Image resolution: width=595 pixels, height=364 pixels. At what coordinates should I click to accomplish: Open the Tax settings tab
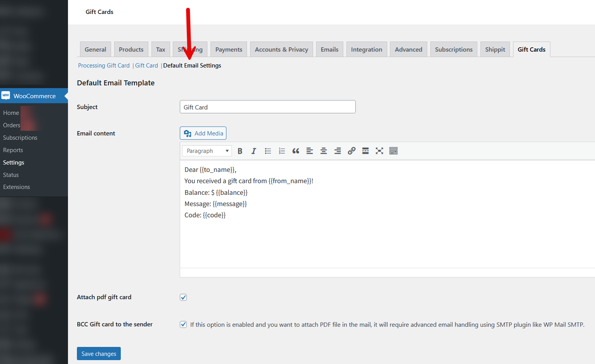161,49
